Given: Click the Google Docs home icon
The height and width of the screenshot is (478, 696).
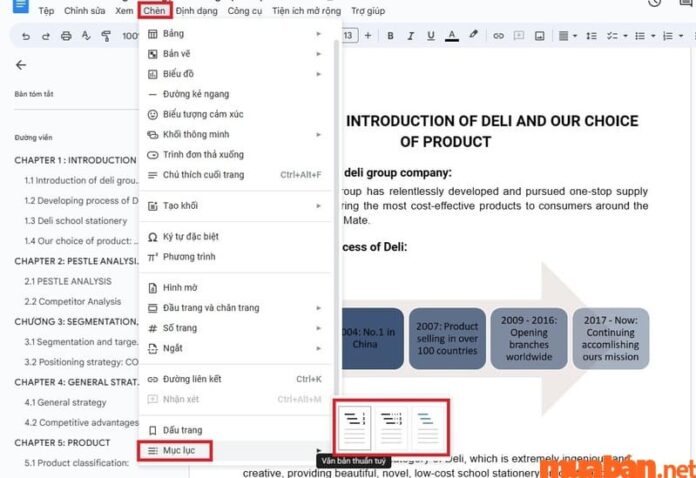Looking at the screenshot, I should 20,6.
